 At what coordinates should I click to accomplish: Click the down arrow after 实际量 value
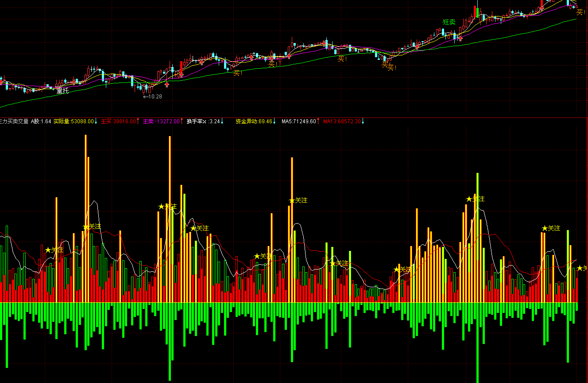tap(96, 121)
